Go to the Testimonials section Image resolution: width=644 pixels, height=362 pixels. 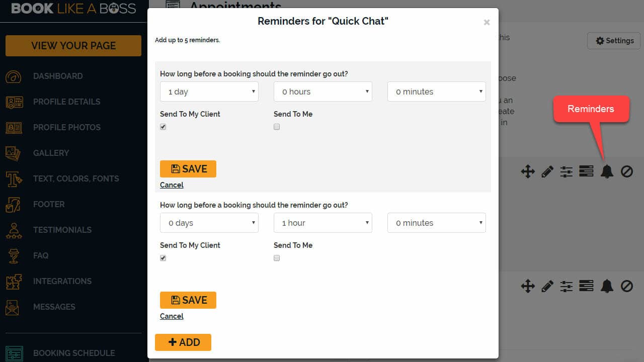[x=62, y=230]
